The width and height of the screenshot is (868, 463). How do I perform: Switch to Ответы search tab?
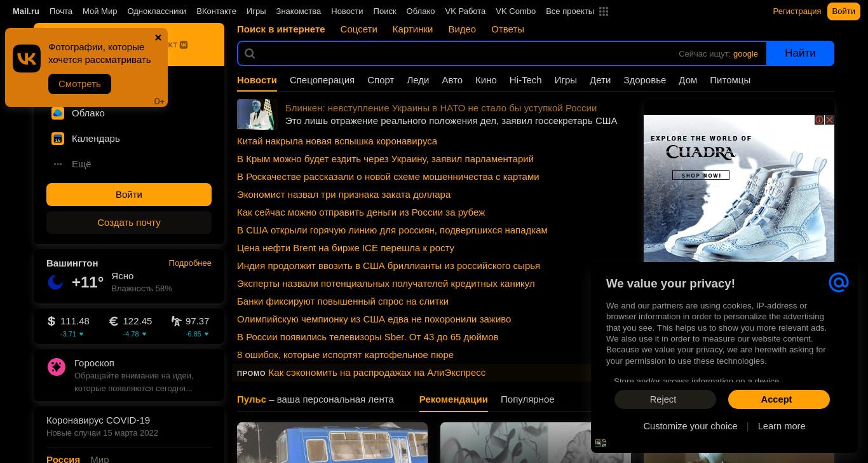[508, 29]
